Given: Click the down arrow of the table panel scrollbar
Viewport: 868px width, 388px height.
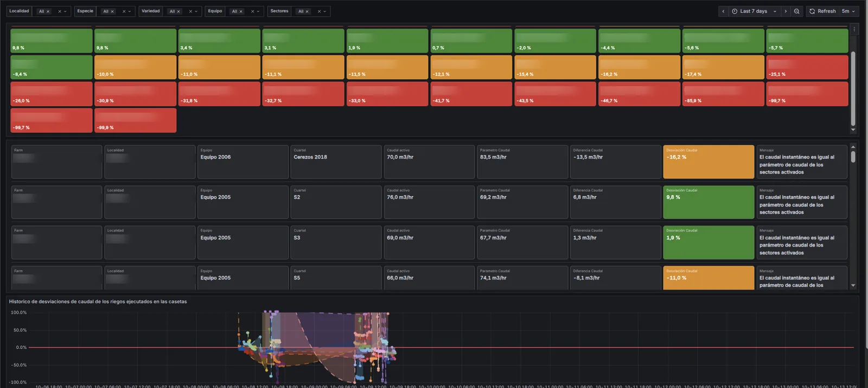Looking at the screenshot, I should point(853,286).
